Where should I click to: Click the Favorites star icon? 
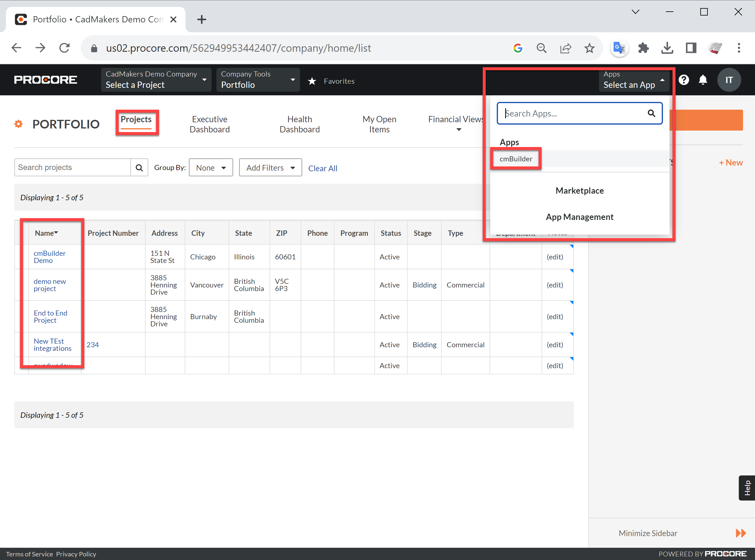pyautogui.click(x=312, y=81)
